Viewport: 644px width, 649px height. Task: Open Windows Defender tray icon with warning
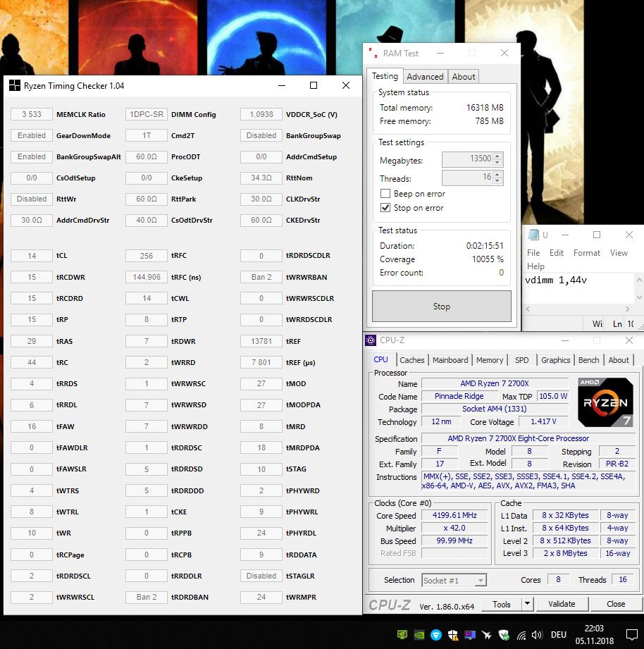click(453, 634)
